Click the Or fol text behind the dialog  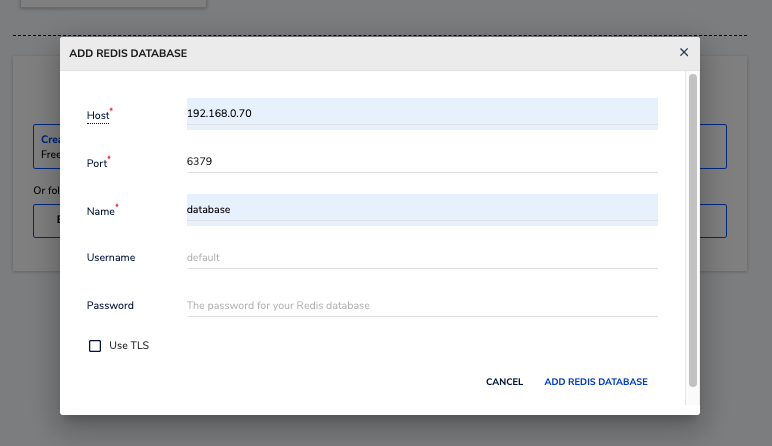click(45, 190)
